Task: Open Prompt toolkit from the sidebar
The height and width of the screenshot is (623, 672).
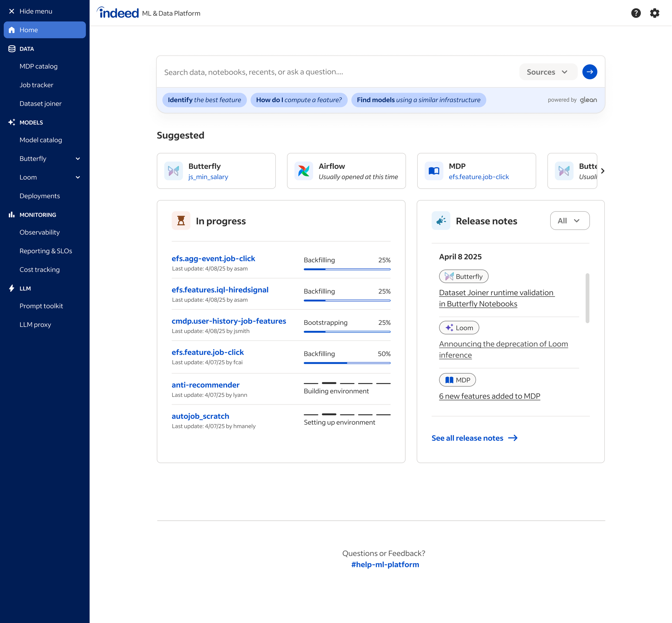Action: coord(41,306)
